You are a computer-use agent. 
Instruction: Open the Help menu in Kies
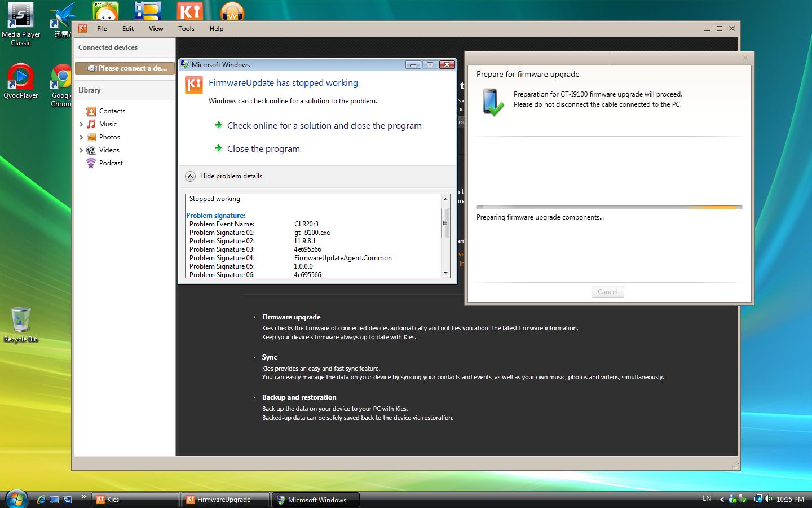point(217,29)
